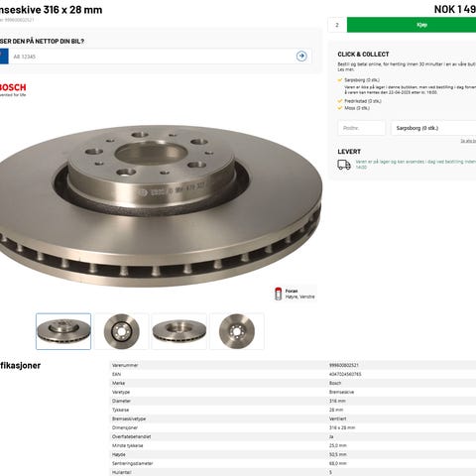Click the quantity field showing 2
The height and width of the screenshot is (476, 476).
337,25
